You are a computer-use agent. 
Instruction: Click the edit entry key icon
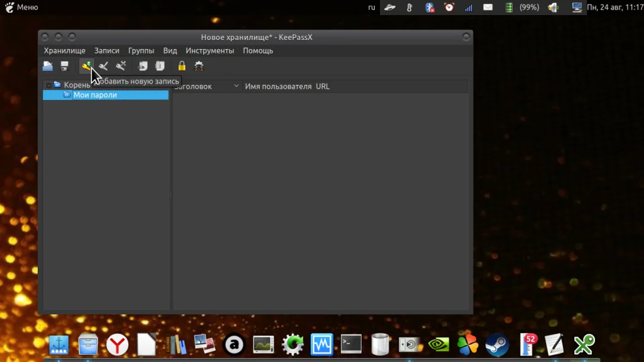click(x=104, y=65)
